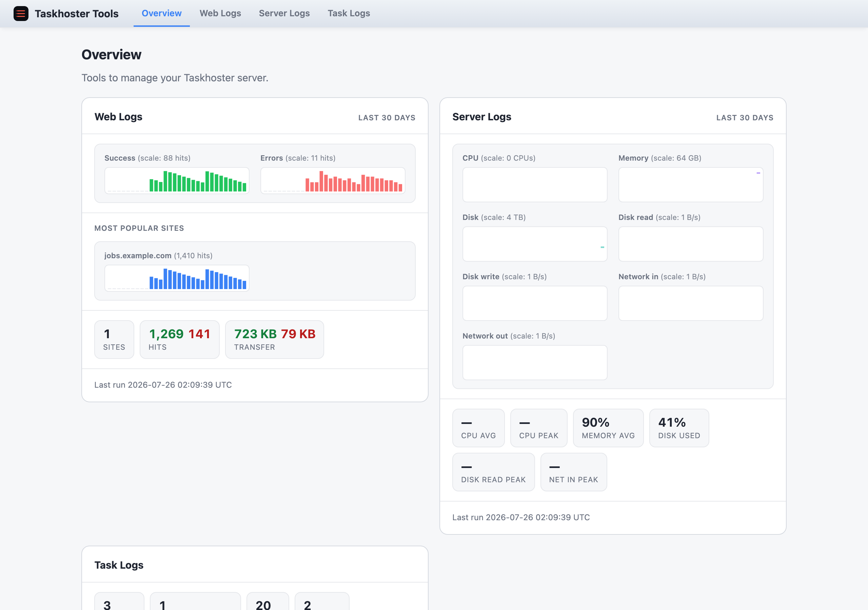Open the Task Logs tab
Viewport: 868px width, 610px height.
349,13
